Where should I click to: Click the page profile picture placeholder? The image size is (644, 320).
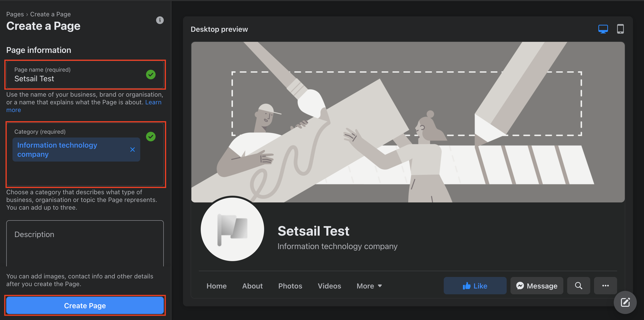[232, 229]
